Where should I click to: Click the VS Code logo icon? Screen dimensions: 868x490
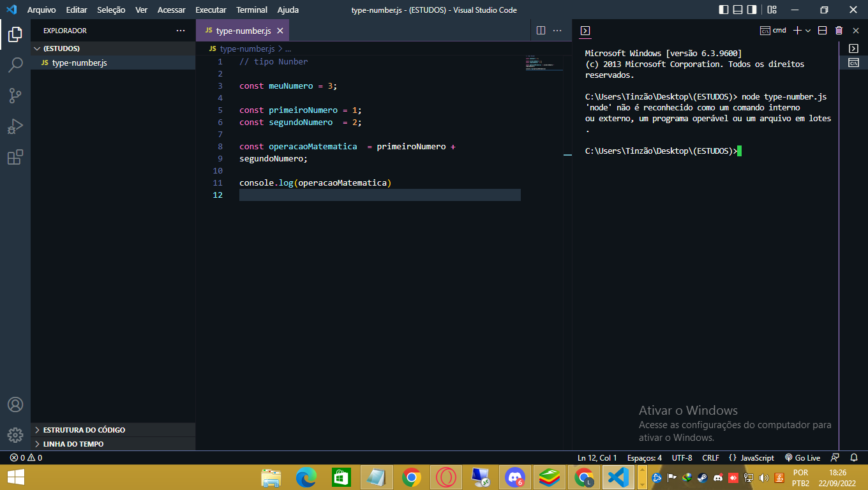pyautogui.click(x=11, y=10)
